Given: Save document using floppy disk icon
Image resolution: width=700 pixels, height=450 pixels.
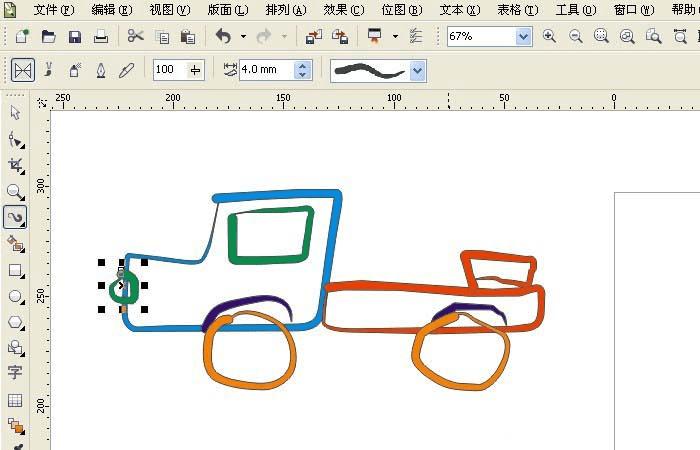Looking at the screenshot, I should (75, 36).
